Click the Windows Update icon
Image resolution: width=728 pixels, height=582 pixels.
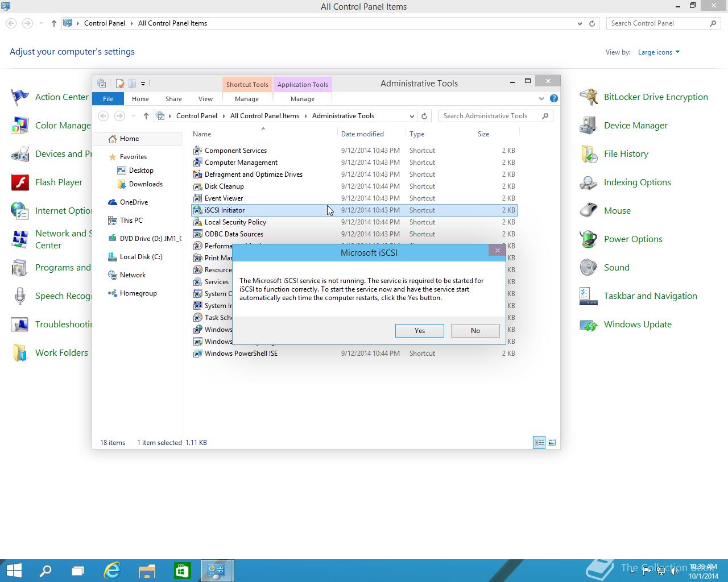(588, 325)
